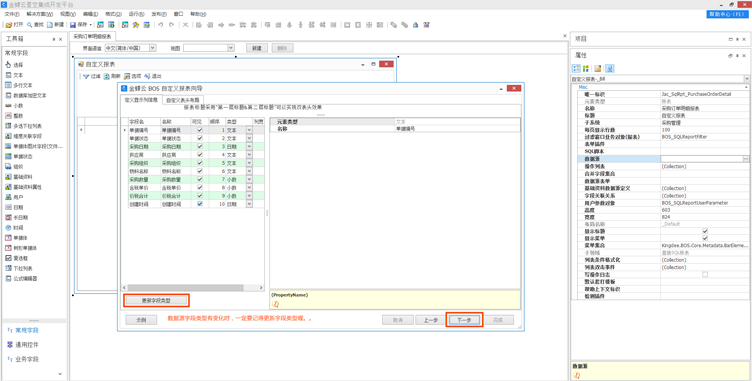Open the 文件 menu
This screenshot has height=381, width=752.
12,14
